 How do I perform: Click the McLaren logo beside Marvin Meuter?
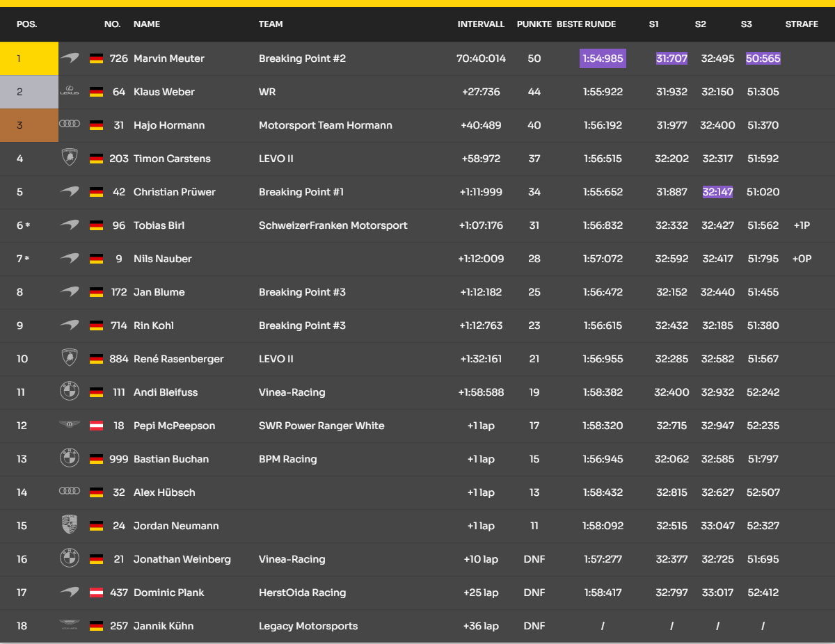(70, 58)
